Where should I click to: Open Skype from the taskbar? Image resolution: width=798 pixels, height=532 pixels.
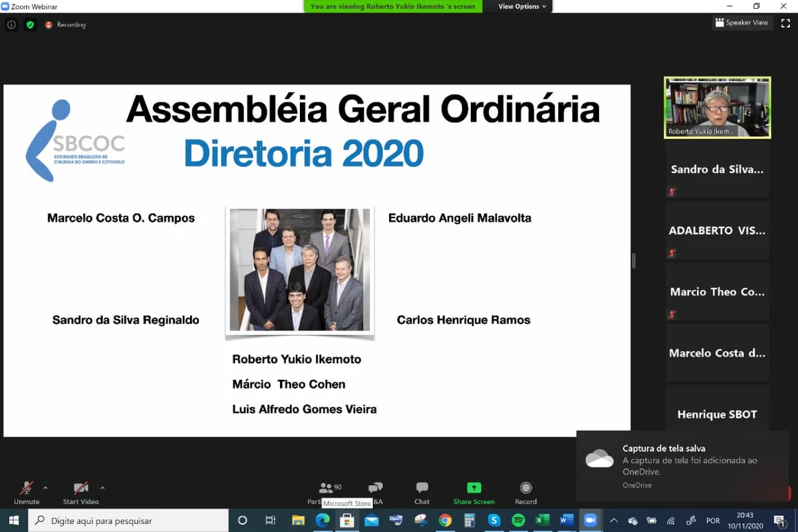coord(494,521)
